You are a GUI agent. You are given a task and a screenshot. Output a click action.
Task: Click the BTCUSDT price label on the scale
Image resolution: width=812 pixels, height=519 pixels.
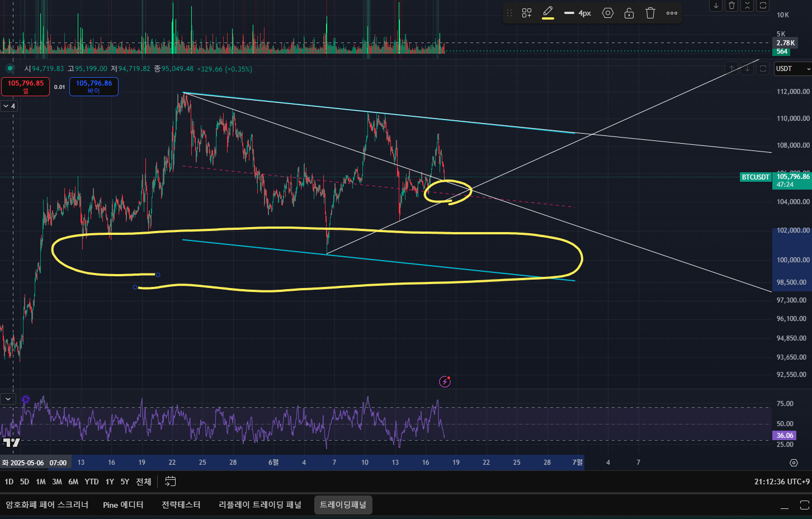756,177
